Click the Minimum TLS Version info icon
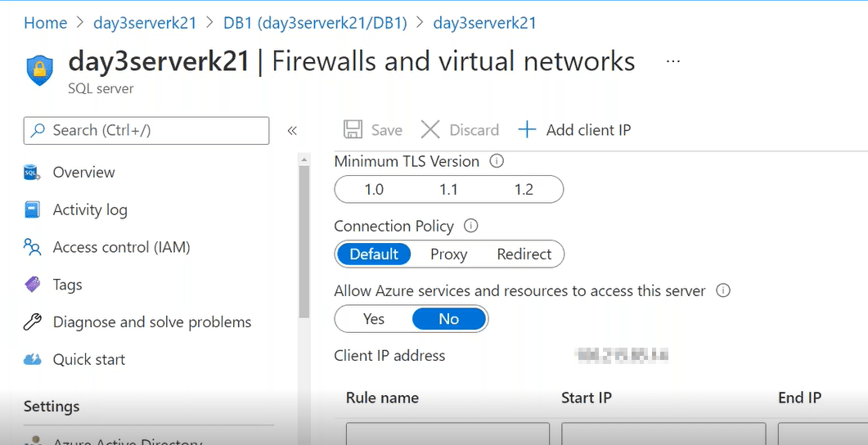The height and width of the screenshot is (445, 868). (x=496, y=161)
